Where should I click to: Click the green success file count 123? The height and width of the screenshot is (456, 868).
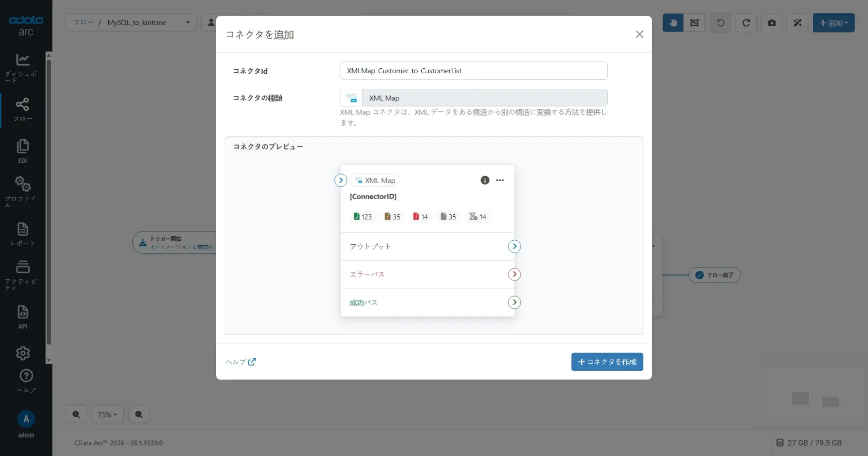363,217
